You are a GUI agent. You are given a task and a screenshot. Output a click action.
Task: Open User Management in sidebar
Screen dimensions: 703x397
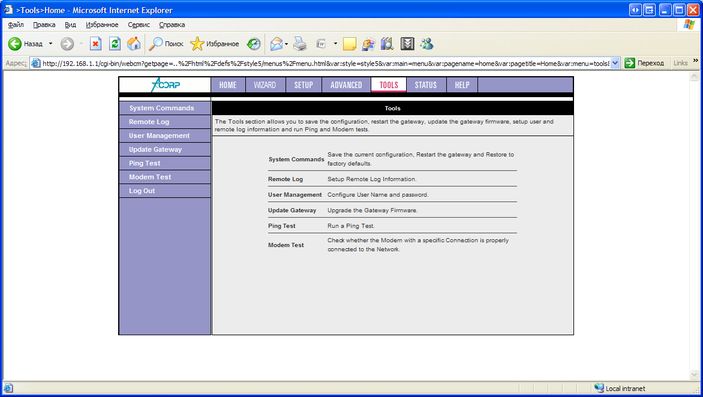tap(165, 135)
